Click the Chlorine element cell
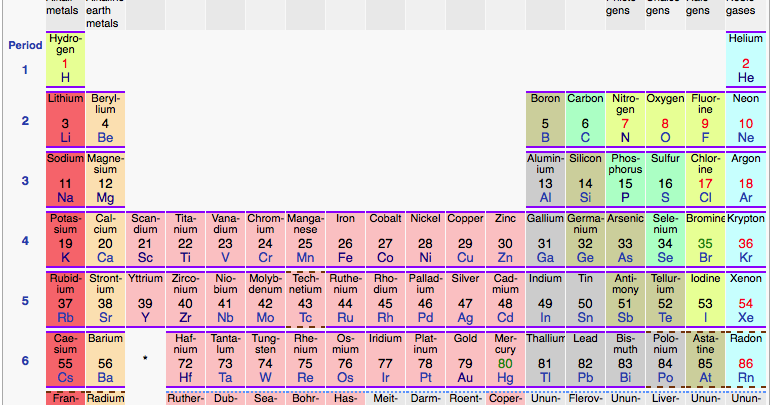Viewport: 773px width, 405px height. pyautogui.click(x=705, y=179)
